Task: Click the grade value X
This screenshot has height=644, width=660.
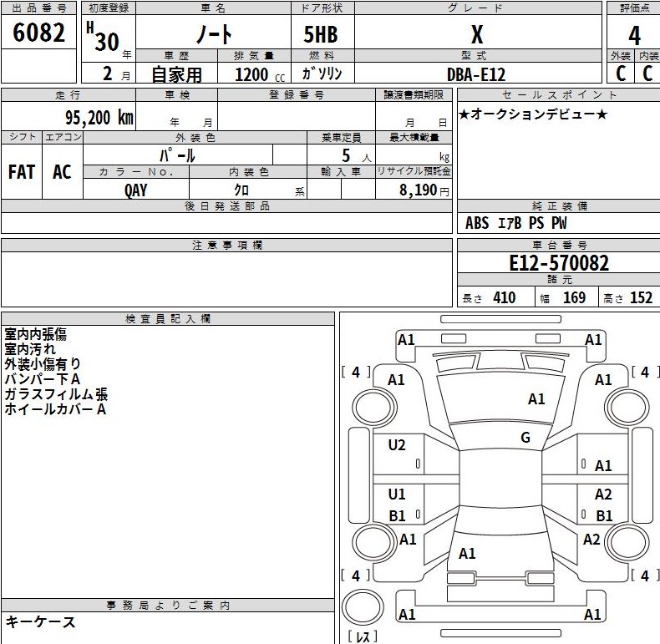Action: coord(477,34)
